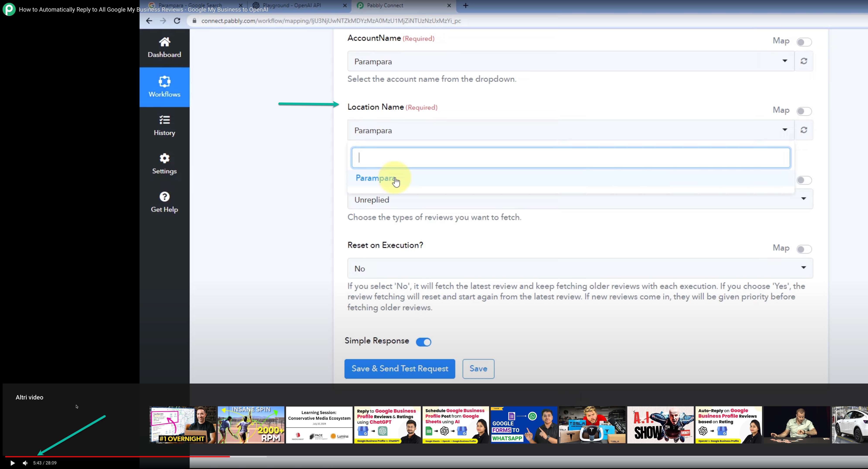The width and height of the screenshot is (868, 469).
Task: Open Auto-Reply on Google Business Profile thumbnail
Action: click(x=728, y=425)
